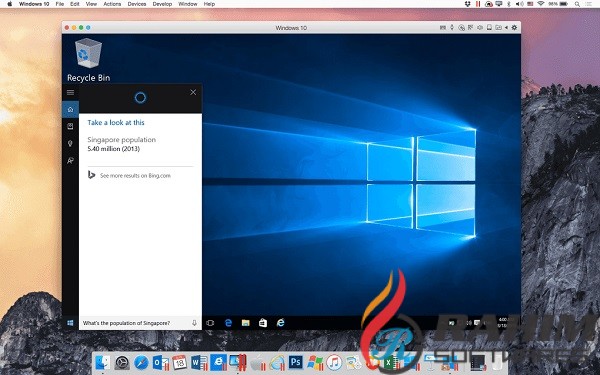The height and width of the screenshot is (375, 600).
Task: Launch Safari from the Dock
Action: pos(141,362)
